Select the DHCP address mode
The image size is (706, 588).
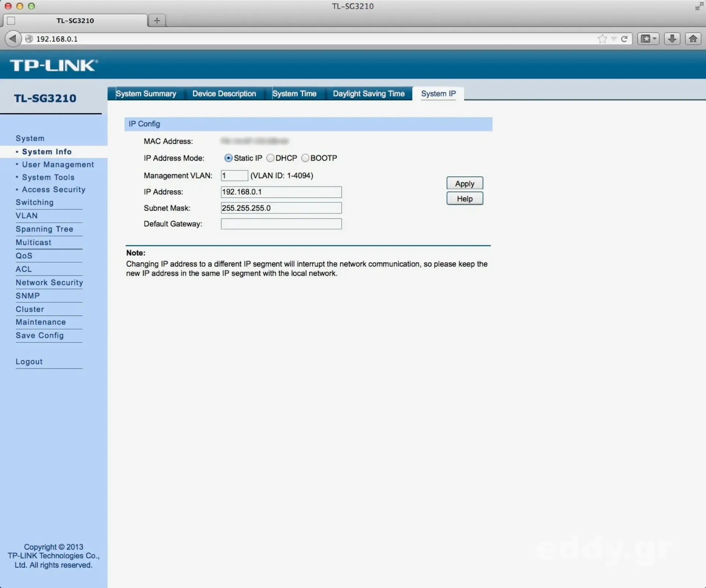(x=270, y=158)
